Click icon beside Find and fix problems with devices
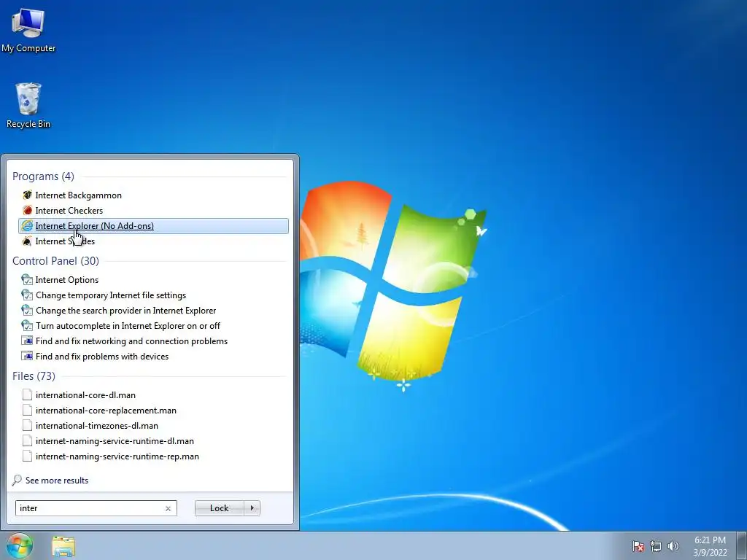This screenshot has height=560, width=747. [x=27, y=356]
